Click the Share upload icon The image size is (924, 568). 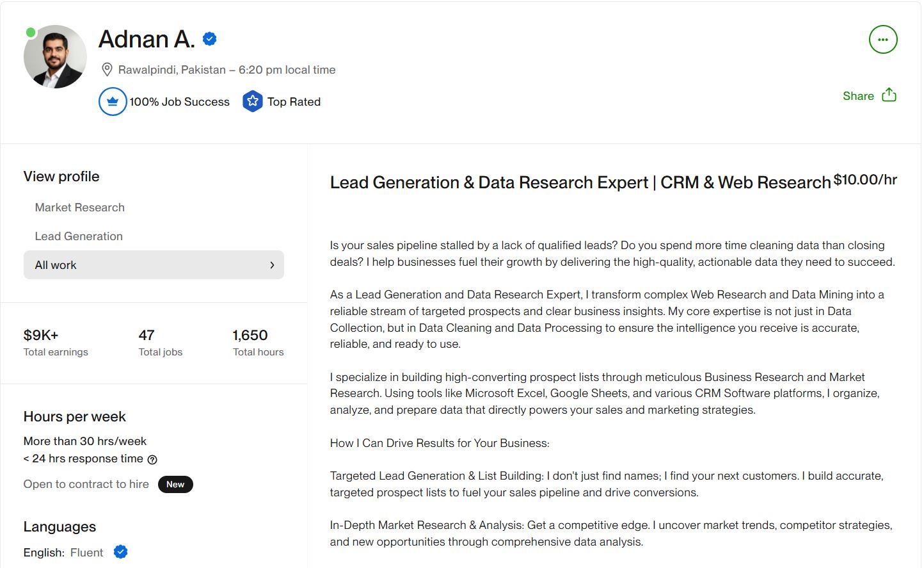coord(889,95)
